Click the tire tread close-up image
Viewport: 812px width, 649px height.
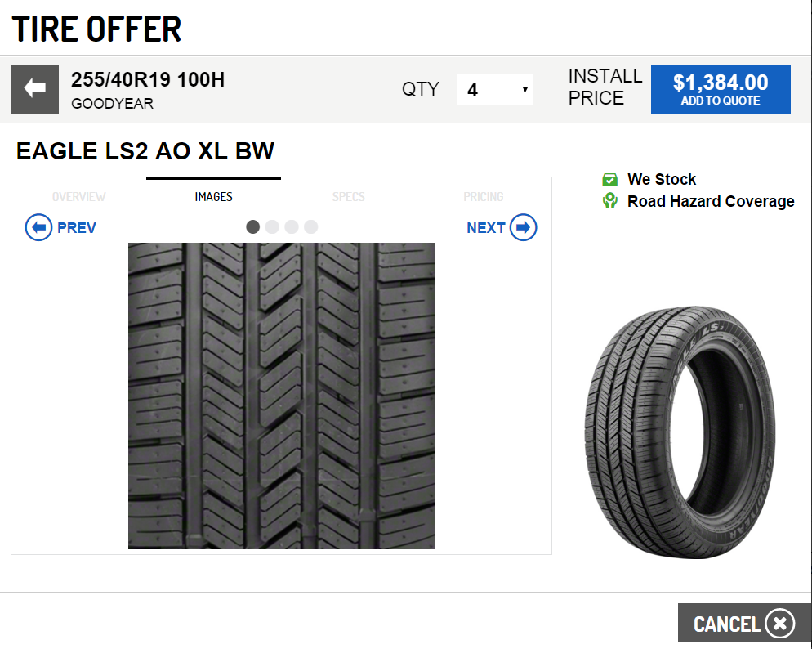tap(281, 396)
